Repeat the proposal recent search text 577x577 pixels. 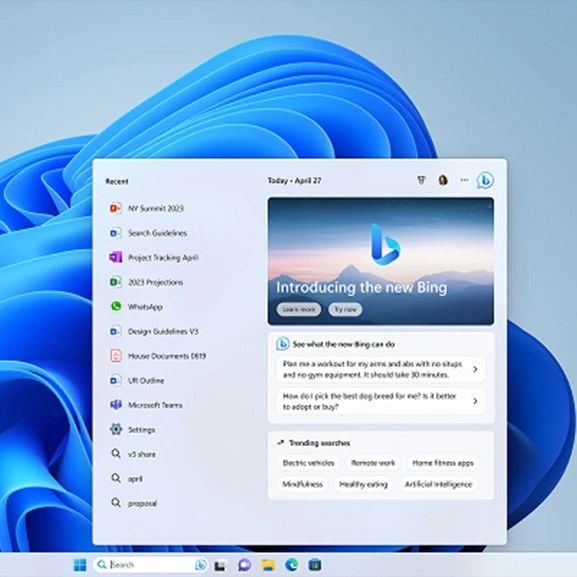(142, 503)
